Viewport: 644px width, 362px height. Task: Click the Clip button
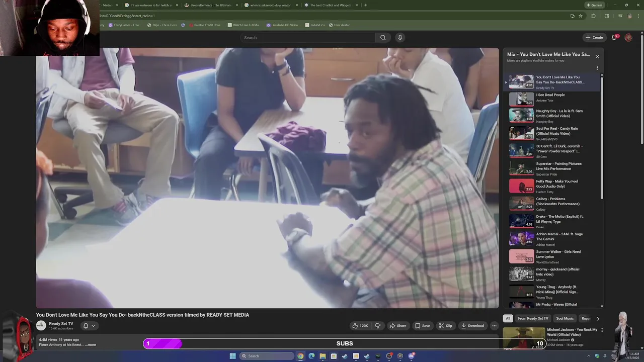(x=445, y=326)
